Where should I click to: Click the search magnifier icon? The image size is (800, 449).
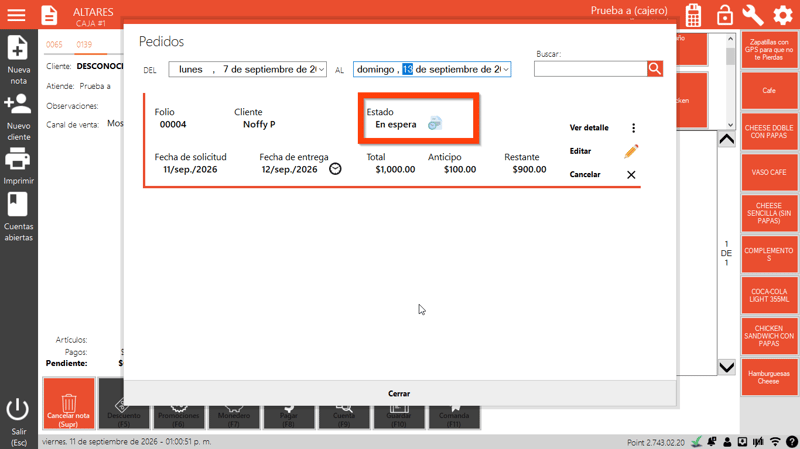[x=655, y=69]
